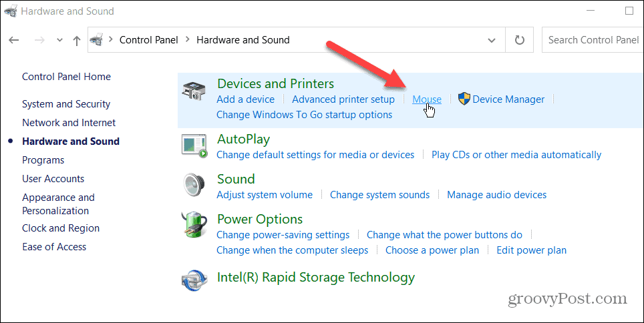This screenshot has width=644, height=323.
Task: Expand the address bar history dropdown
Action: 491,40
